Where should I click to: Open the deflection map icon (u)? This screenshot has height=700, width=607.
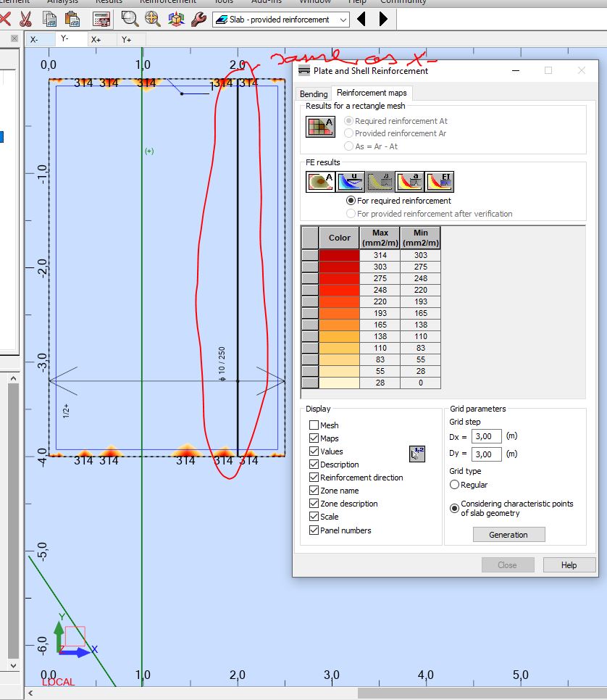351,181
